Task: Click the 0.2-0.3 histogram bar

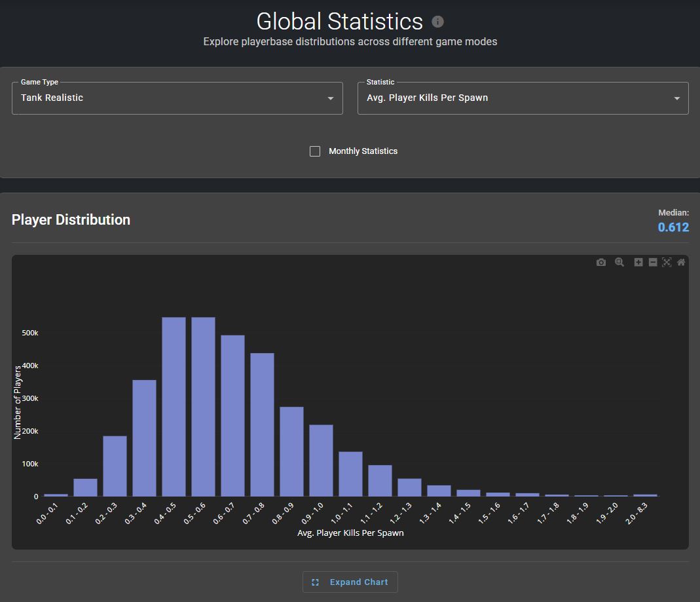Action: tap(115, 466)
